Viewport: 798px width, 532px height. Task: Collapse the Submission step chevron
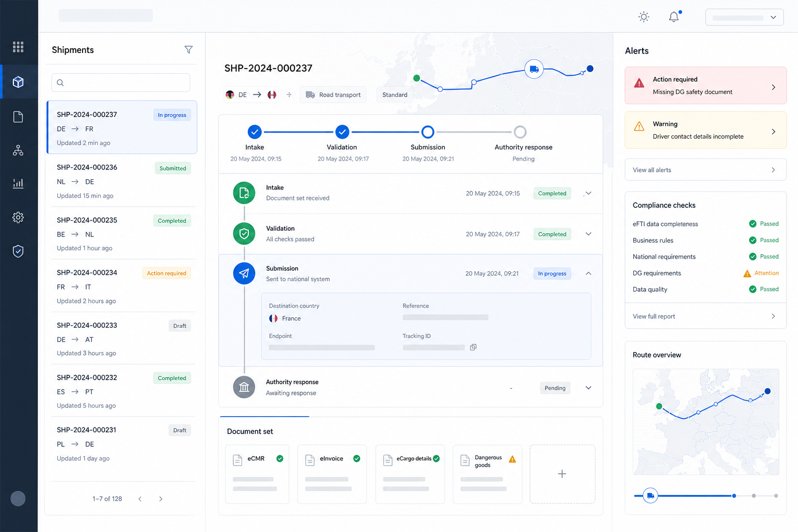point(589,273)
